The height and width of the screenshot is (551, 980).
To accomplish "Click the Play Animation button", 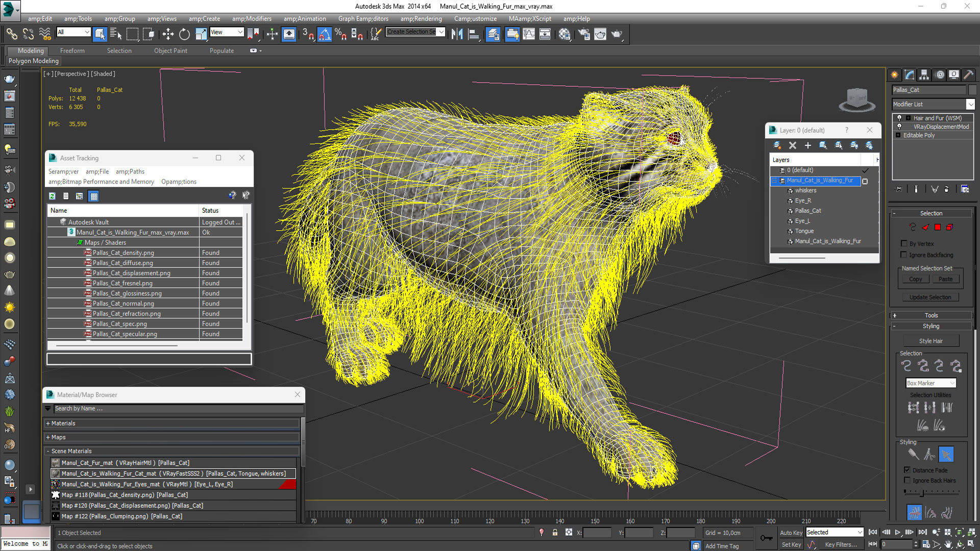I will point(898,532).
